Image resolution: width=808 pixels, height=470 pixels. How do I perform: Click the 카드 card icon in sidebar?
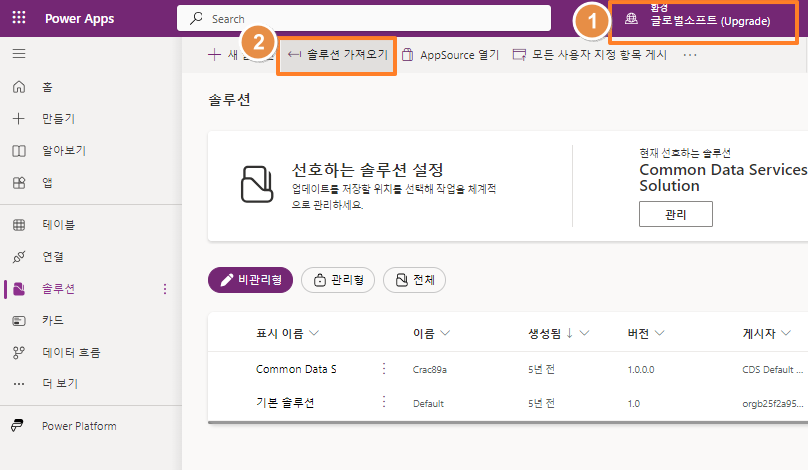point(19,321)
